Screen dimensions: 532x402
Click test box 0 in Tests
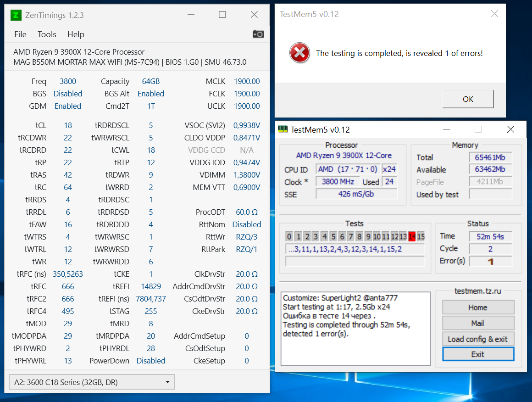pyautogui.click(x=289, y=236)
